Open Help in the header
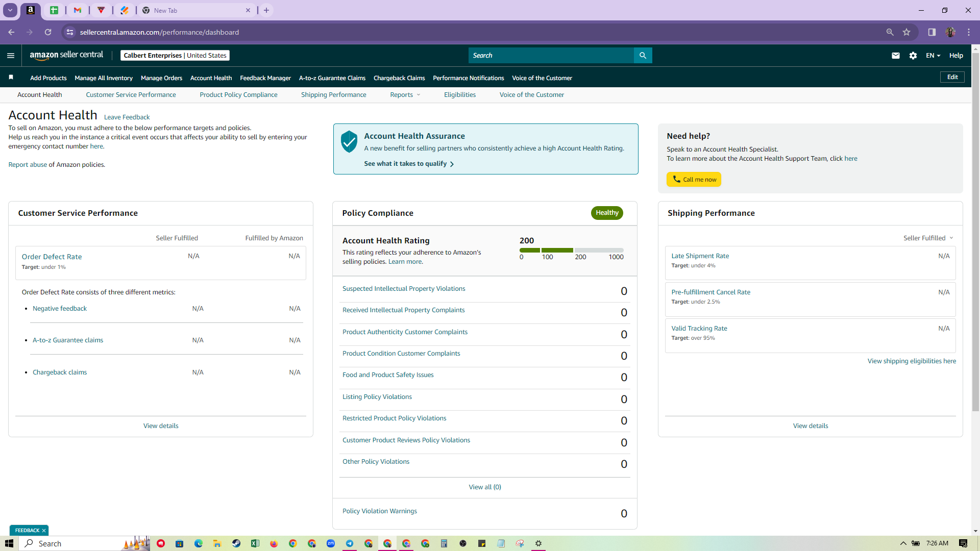 (956, 56)
